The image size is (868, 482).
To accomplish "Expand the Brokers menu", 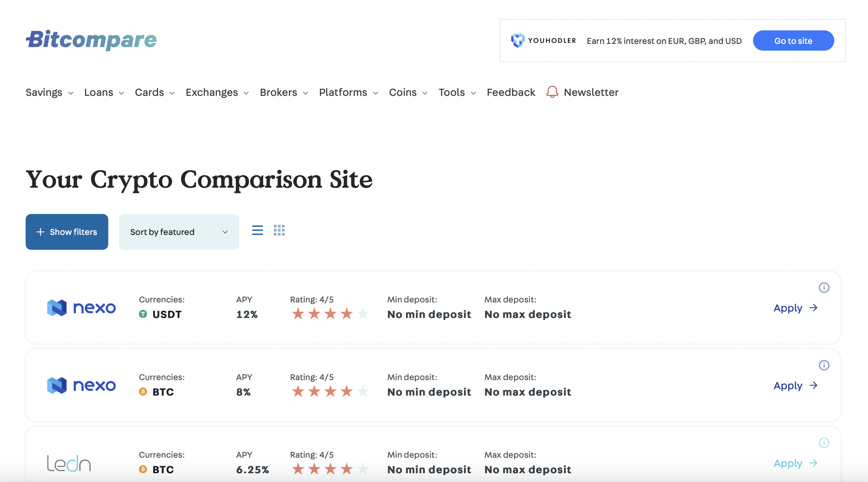I will (x=284, y=92).
